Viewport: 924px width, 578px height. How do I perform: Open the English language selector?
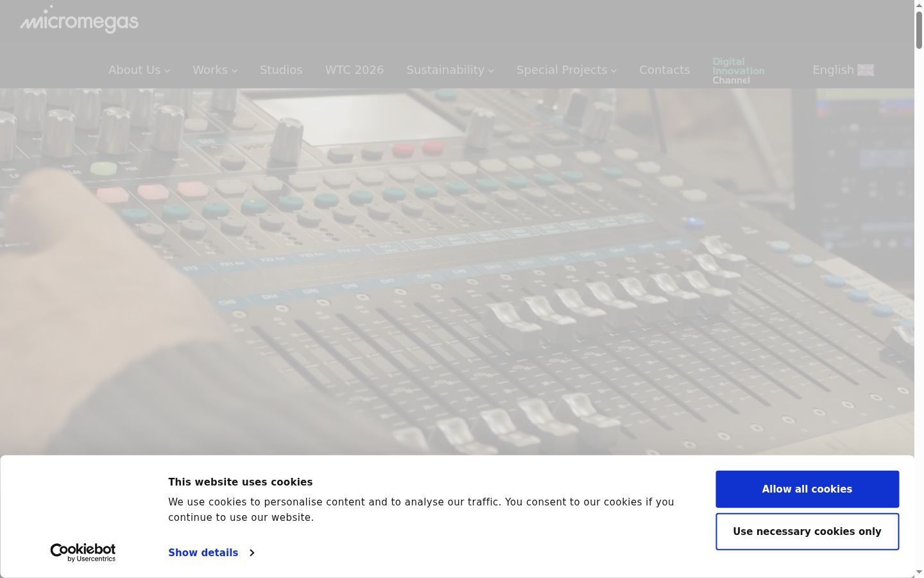click(843, 70)
